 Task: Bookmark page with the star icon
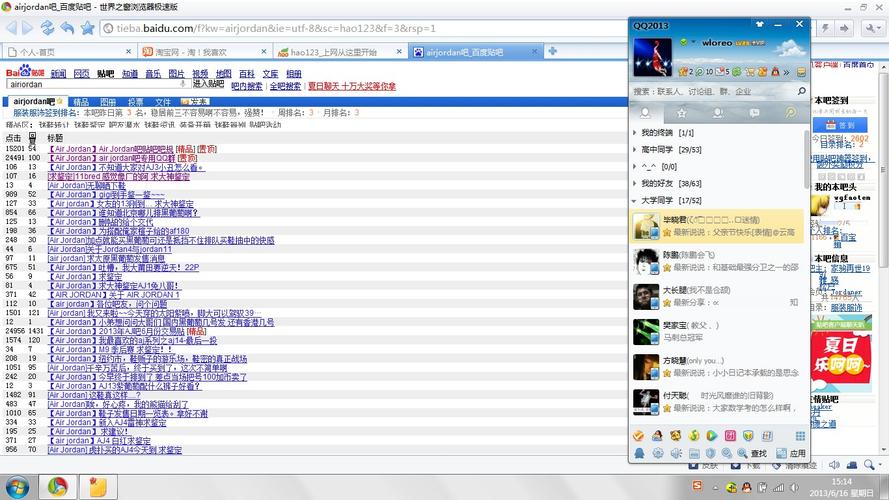[x=88, y=28]
